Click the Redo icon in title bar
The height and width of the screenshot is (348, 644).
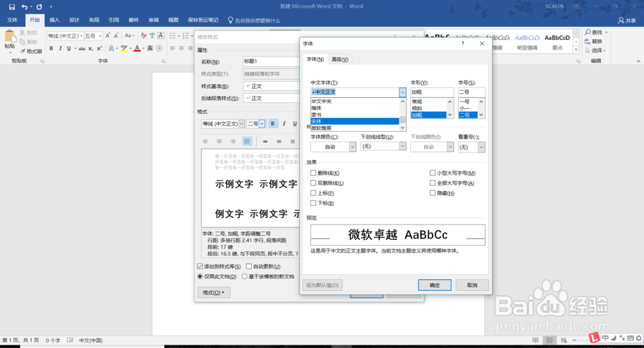[39, 7]
